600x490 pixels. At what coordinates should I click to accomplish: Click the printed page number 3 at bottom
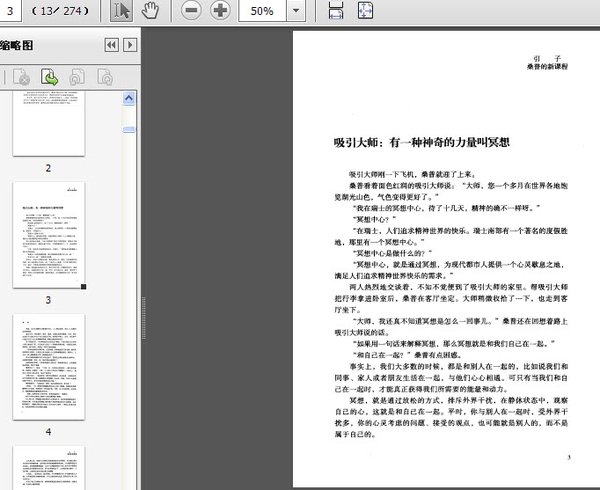point(569,457)
